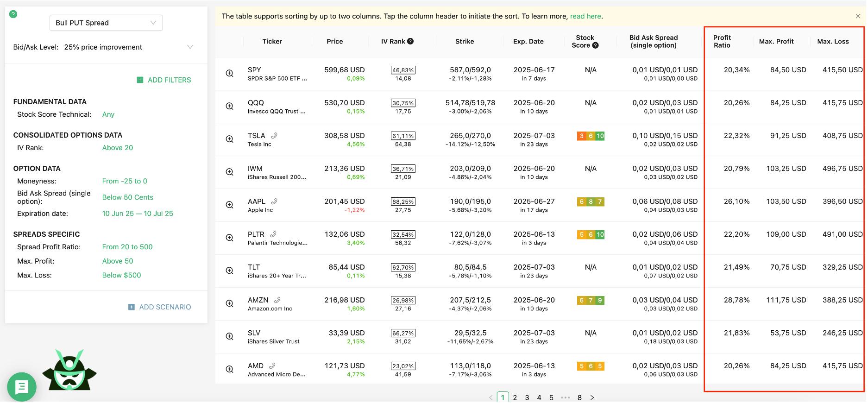Click the link icon next to AMZN
This screenshot has width=868, height=403.
(x=277, y=300)
